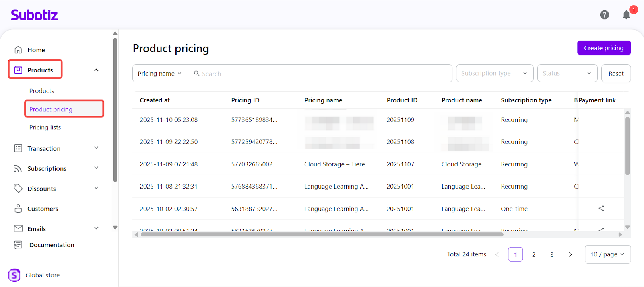Open the Status filter dropdown

click(x=567, y=73)
